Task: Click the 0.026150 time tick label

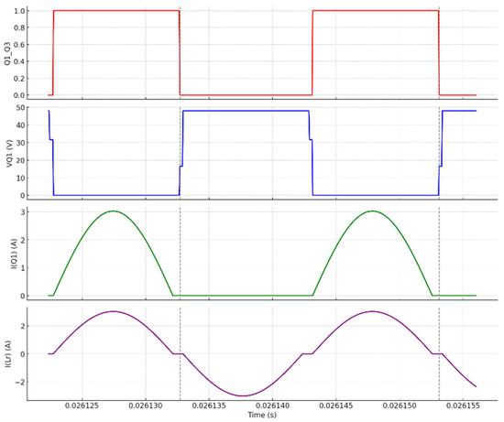Action: coord(400,406)
